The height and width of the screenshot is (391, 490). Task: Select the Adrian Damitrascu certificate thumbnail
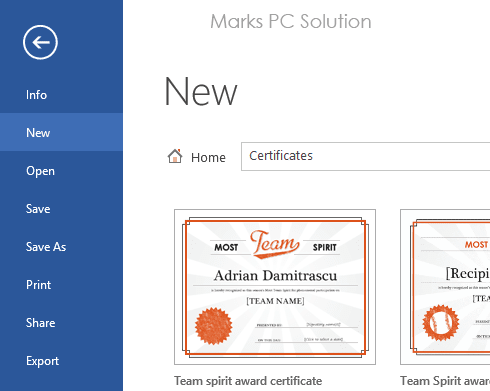click(275, 287)
